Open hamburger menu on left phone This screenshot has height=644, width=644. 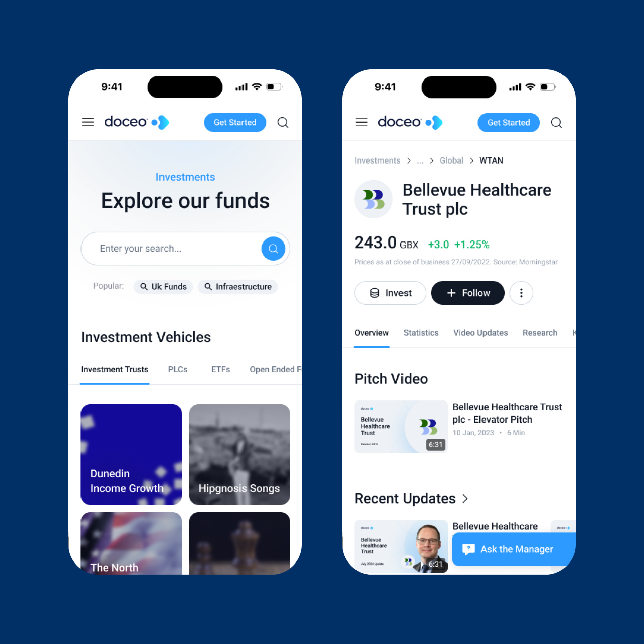[x=88, y=122]
